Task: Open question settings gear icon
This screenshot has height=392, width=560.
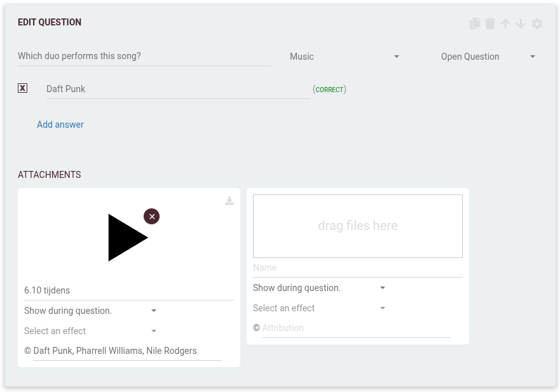Action: tap(537, 24)
